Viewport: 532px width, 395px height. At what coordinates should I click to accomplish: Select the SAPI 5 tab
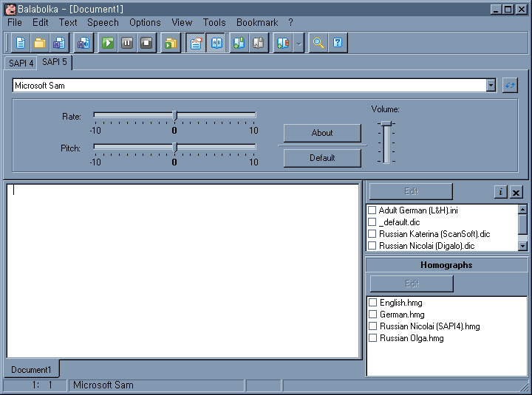[x=54, y=62]
